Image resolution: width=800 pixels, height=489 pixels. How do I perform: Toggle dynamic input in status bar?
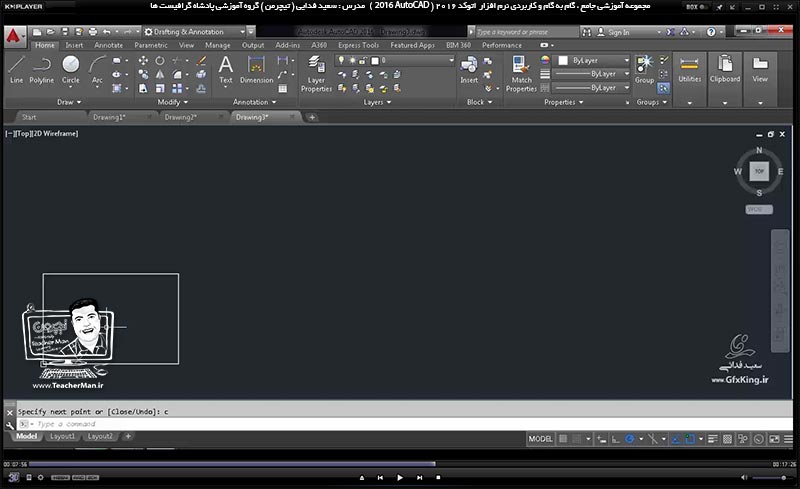coord(602,439)
